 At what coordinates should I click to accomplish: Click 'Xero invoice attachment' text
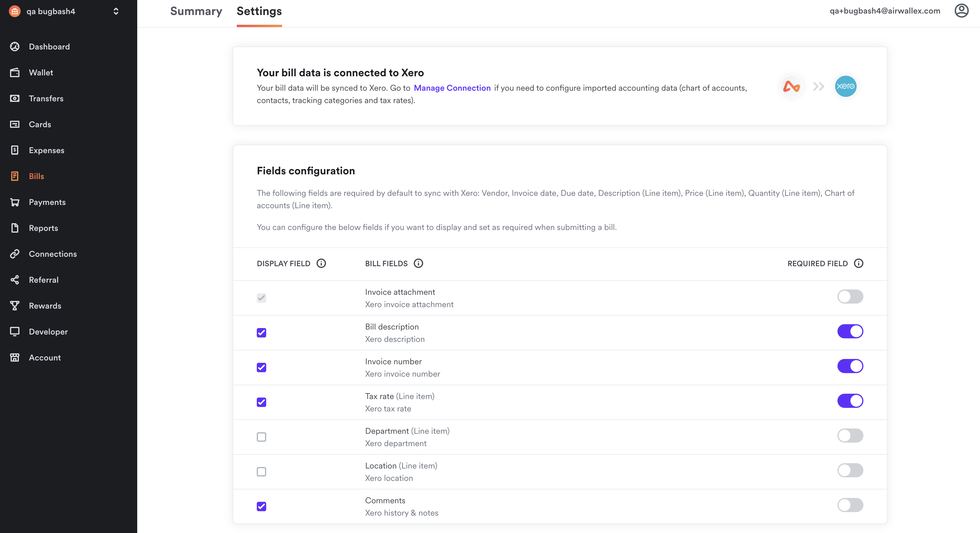pos(409,304)
